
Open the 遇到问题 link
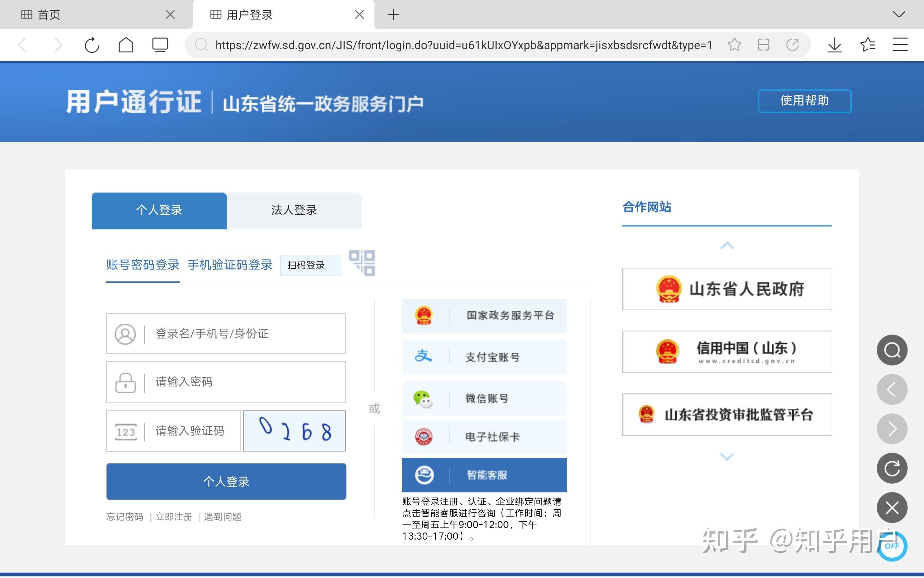coord(223,517)
